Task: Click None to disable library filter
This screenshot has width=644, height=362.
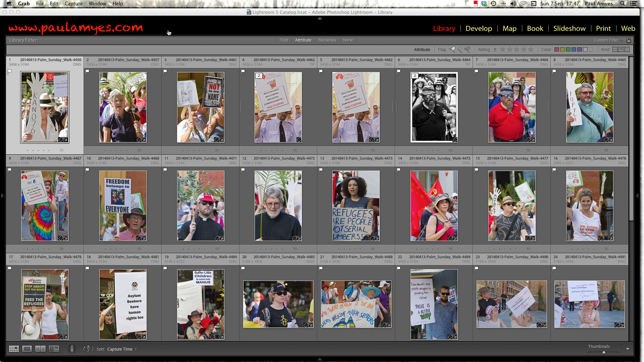Action: [348, 40]
